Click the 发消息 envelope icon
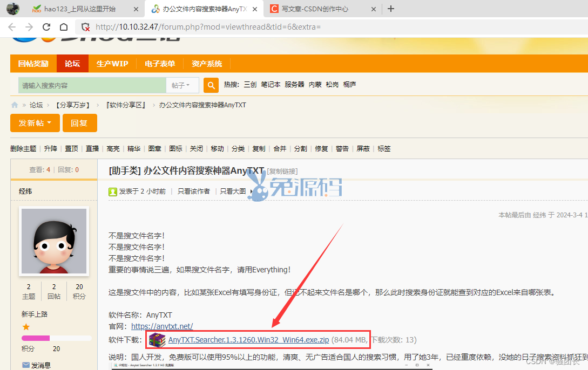 click(x=26, y=365)
